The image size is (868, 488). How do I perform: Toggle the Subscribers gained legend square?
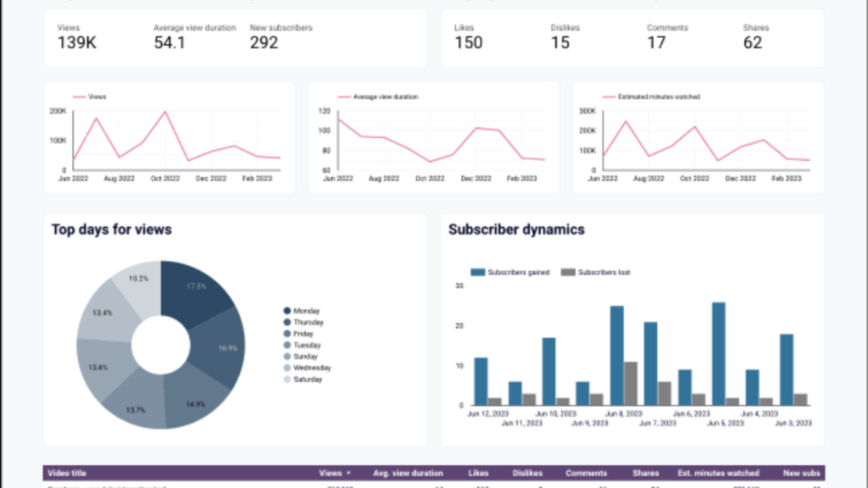pyautogui.click(x=478, y=272)
